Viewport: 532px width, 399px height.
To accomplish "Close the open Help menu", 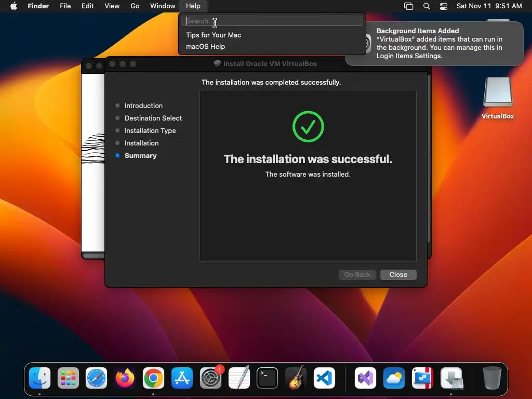I will [x=193, y=6].
